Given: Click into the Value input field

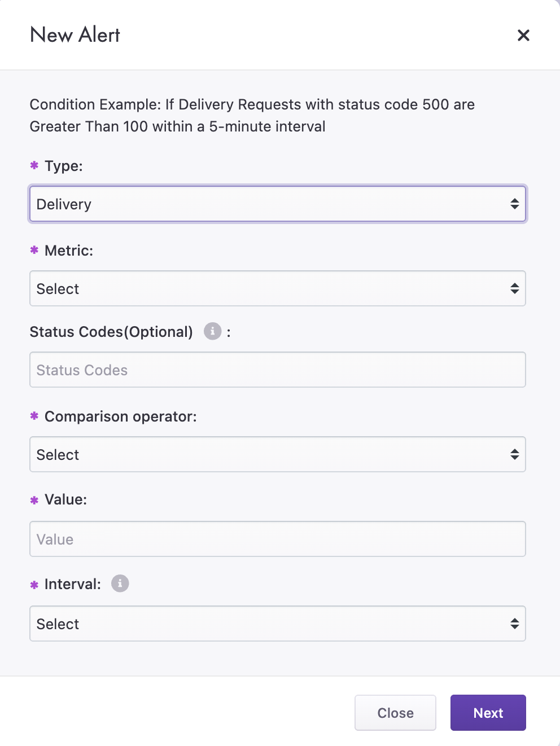Looking at the screenshot, I should (277, 539).
